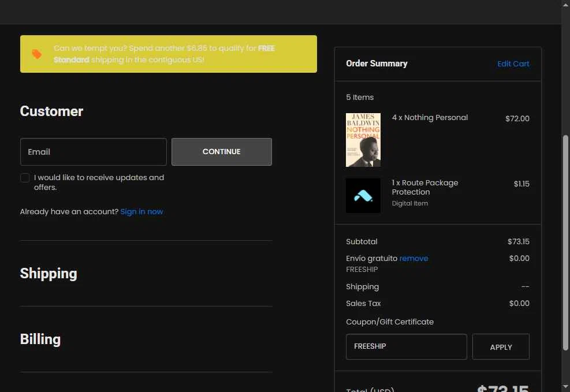
Task: Click the $1.15 Route protection price
Action: click(x=521, y=184)
